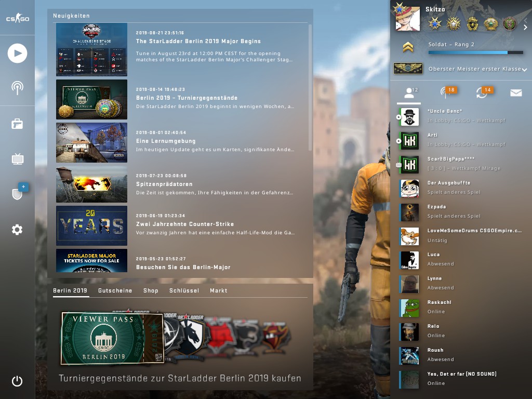
Task: Click the power quit icon
Action: pyautogui.click(x=17, y=381)
